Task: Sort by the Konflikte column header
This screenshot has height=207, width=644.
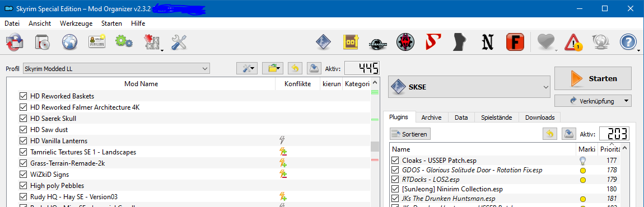Action: pyautogui.click(x=298, y=84)
